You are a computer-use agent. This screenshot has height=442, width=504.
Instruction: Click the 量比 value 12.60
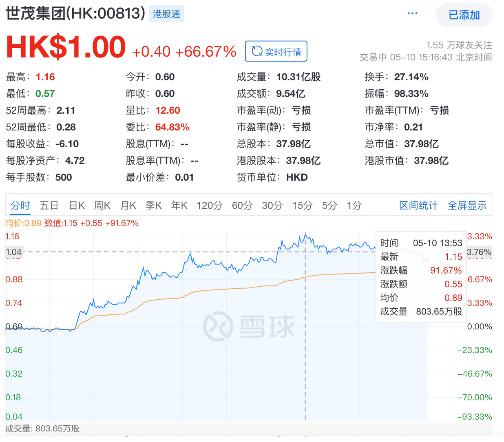coord(168,110)
